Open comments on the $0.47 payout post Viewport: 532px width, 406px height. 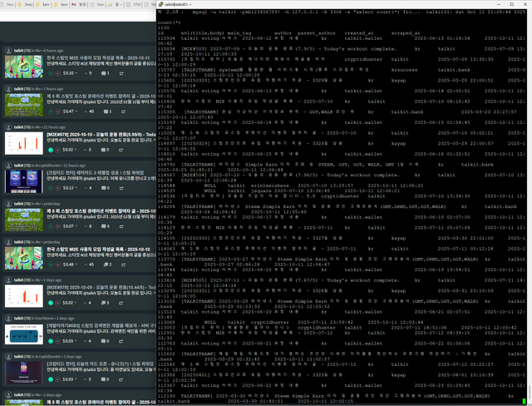(107, 111)
